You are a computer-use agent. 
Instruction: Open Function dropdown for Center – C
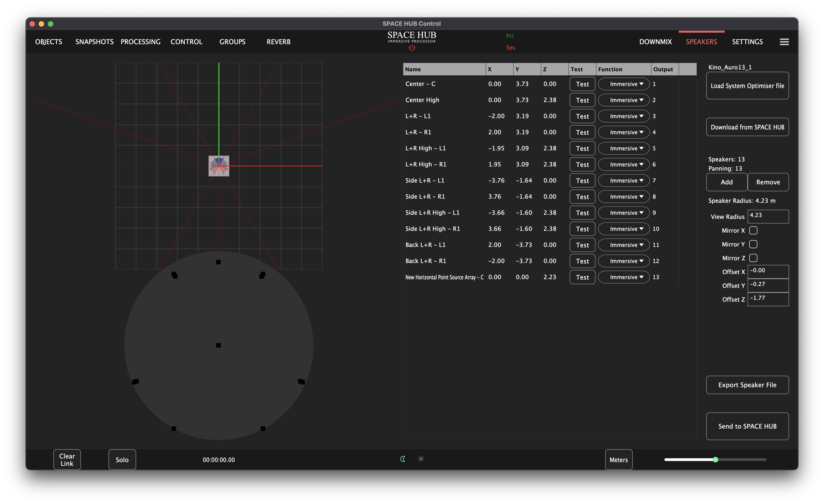624,84
